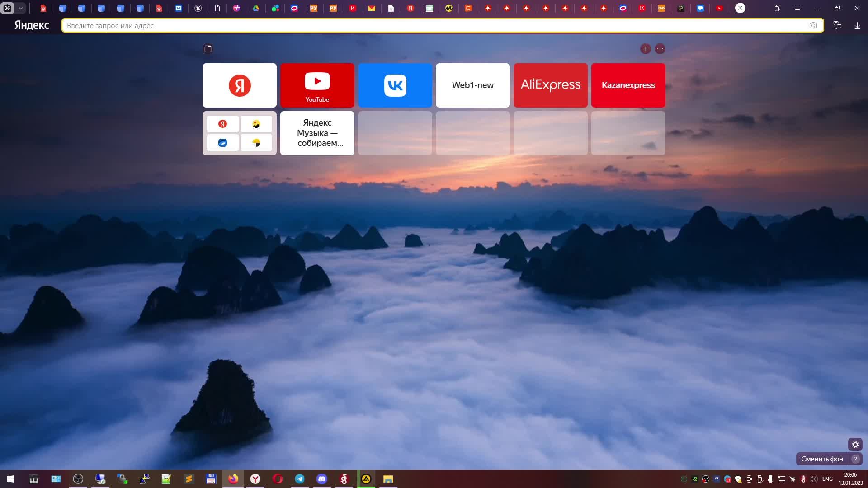The height and width of the screenshot is (488, 868).
Task: Open the bookmarks side panel icon by the address bar
Action: click(837, 26)
